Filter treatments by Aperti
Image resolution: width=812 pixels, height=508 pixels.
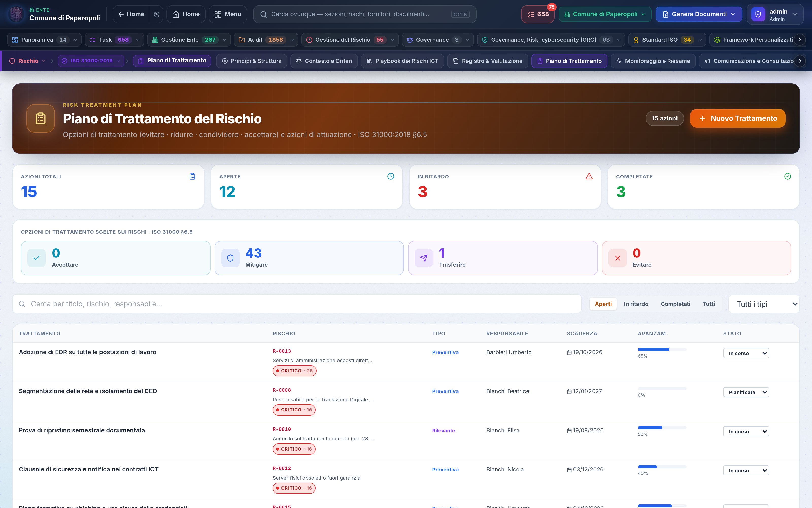[603, 304]
